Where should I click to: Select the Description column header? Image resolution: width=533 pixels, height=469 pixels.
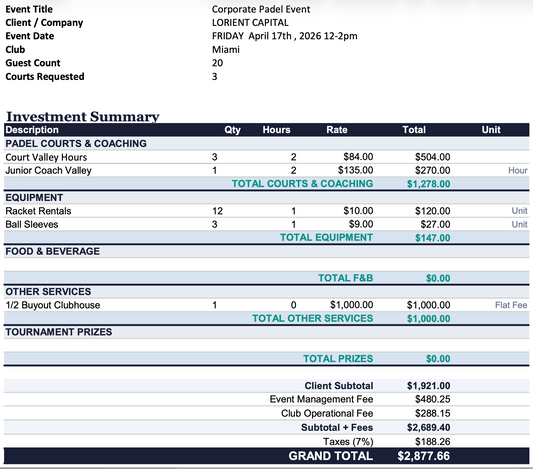[x=32, y=129]
